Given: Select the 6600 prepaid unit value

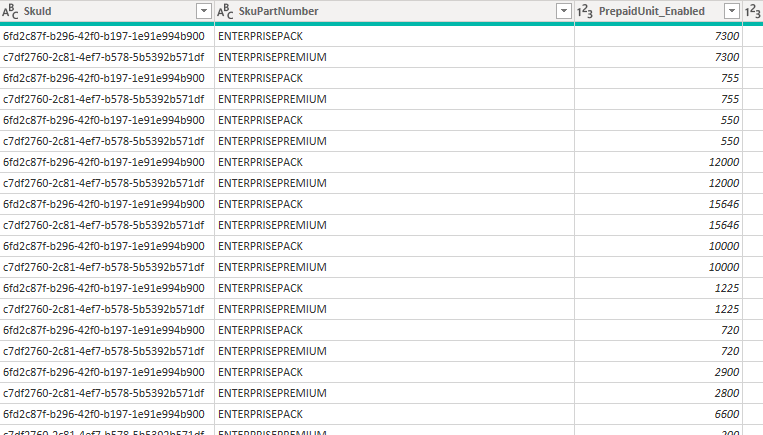Looking at the screenshot, I should point(727,414).
